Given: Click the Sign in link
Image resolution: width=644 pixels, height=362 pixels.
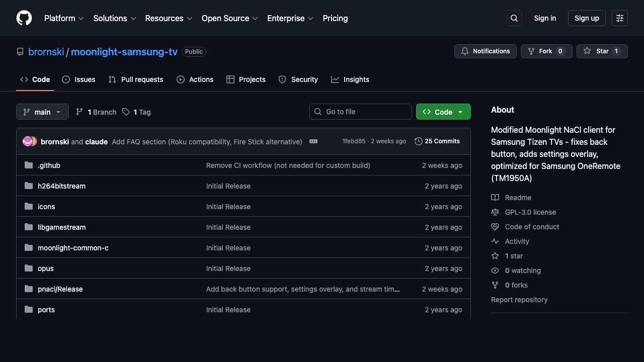Looking at the screenshot, I should click(545, 18).
